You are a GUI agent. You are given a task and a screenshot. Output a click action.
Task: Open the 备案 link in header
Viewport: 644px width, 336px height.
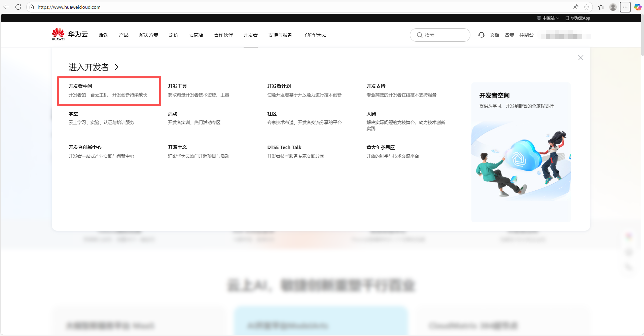[509, 35]
